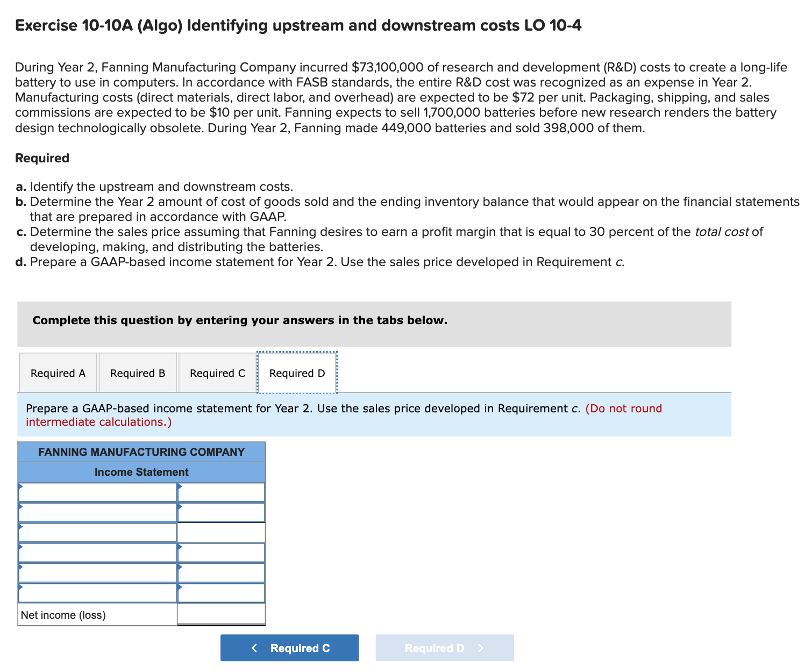812x672 pixels.
Task: Open the fifth income statement row dropdown
Action: [x=97, y=573]
